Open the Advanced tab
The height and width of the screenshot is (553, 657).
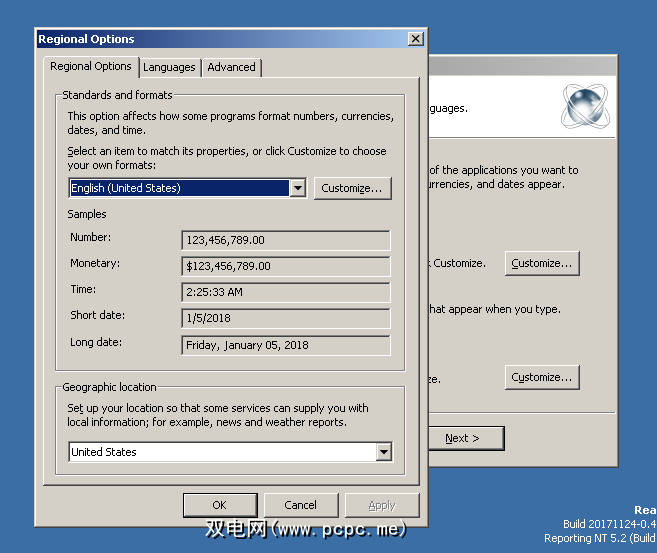tap(232, 67)
